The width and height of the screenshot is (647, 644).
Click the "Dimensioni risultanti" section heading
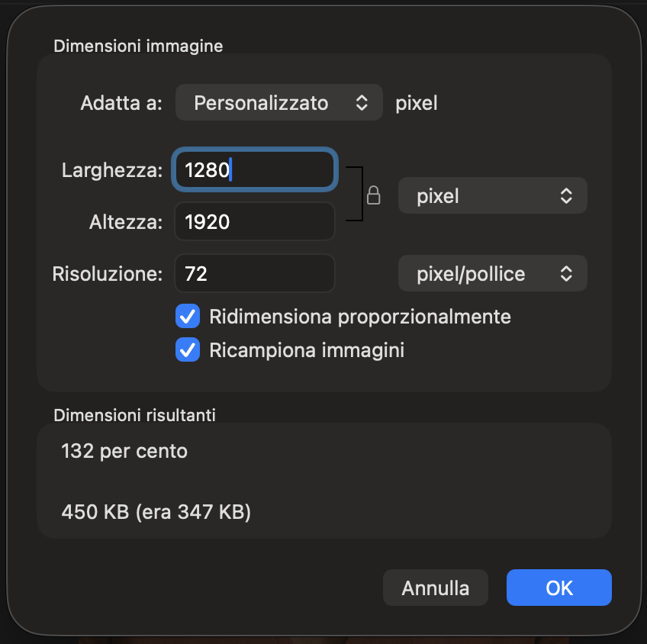[134, 415]
